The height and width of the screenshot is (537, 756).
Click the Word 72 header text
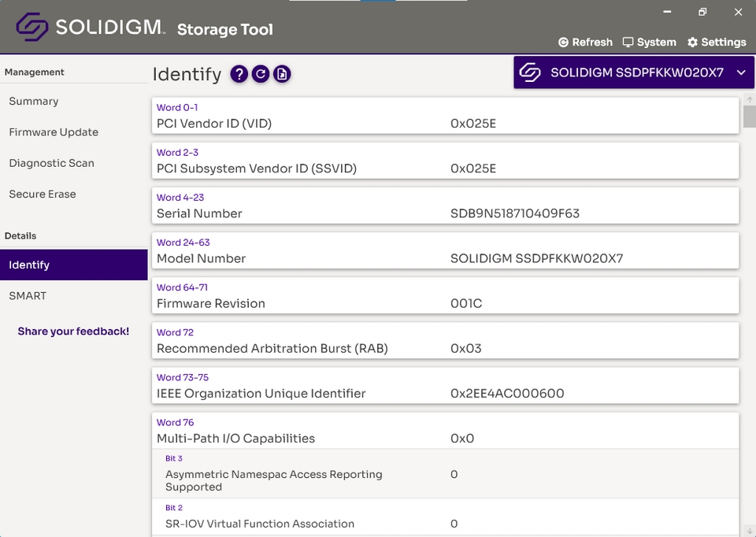coord(175,332)
